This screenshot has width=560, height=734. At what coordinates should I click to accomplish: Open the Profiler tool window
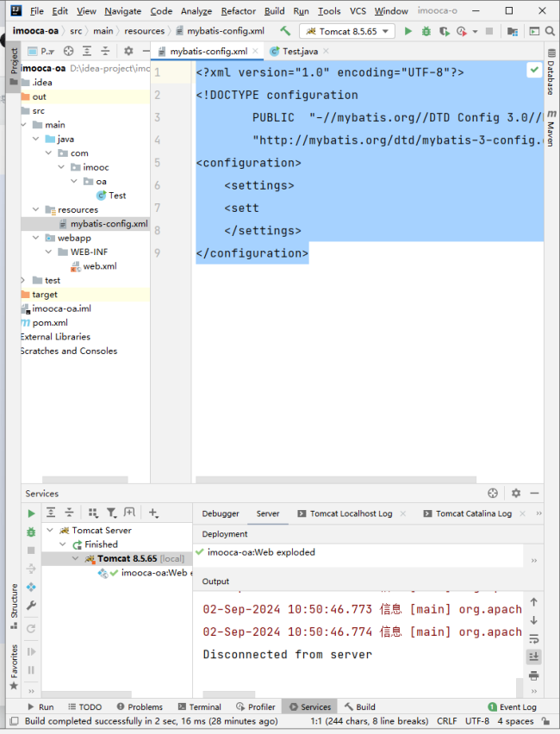coord(256,706)
